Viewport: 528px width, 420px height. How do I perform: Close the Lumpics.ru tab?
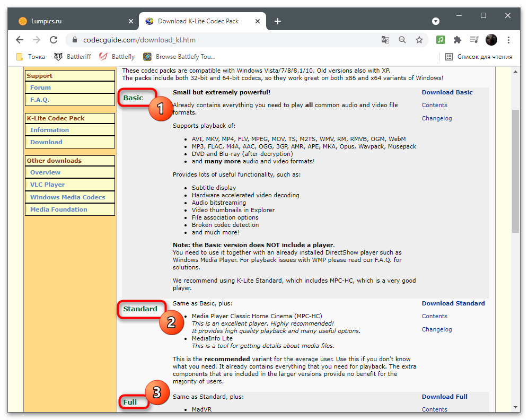pyautogui.click(x=131, y=21)
